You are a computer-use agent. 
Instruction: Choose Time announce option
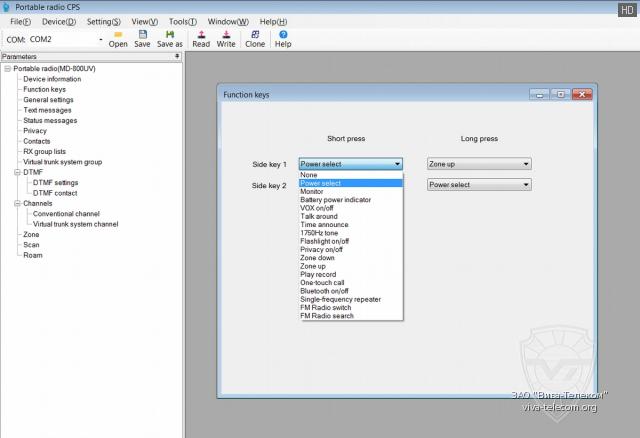[x=351, y=225]
